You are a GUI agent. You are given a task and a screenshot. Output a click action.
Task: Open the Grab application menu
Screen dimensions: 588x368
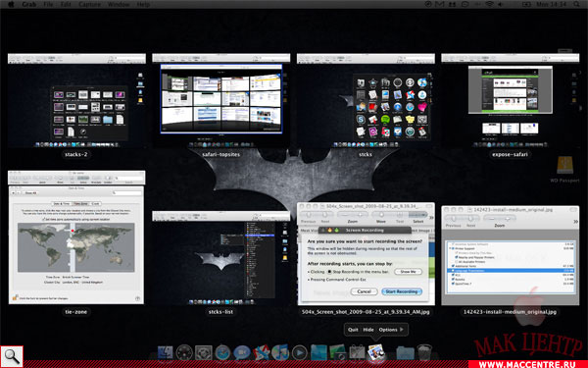point(28,4)
